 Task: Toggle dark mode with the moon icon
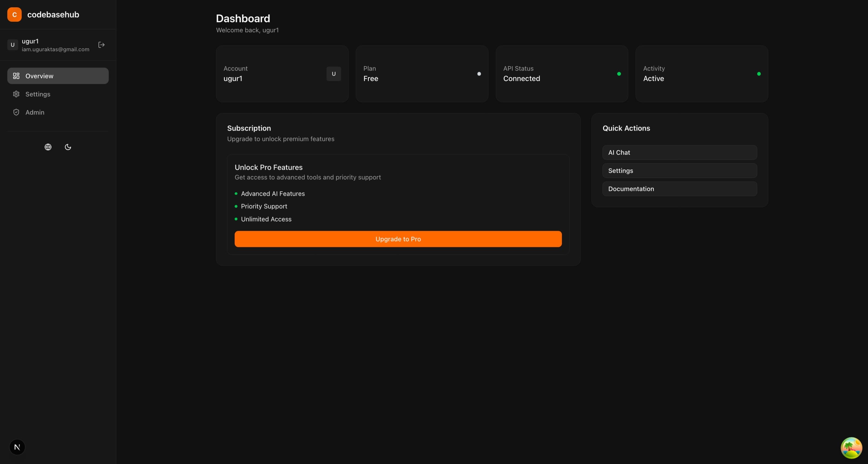pyautogui.click(x=68, y=147)
